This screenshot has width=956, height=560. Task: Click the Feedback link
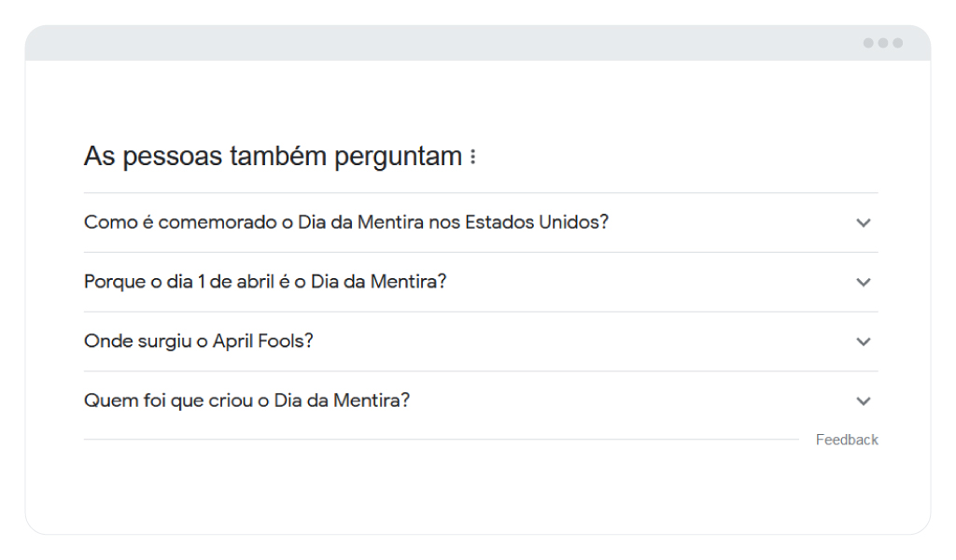[847, 440]
